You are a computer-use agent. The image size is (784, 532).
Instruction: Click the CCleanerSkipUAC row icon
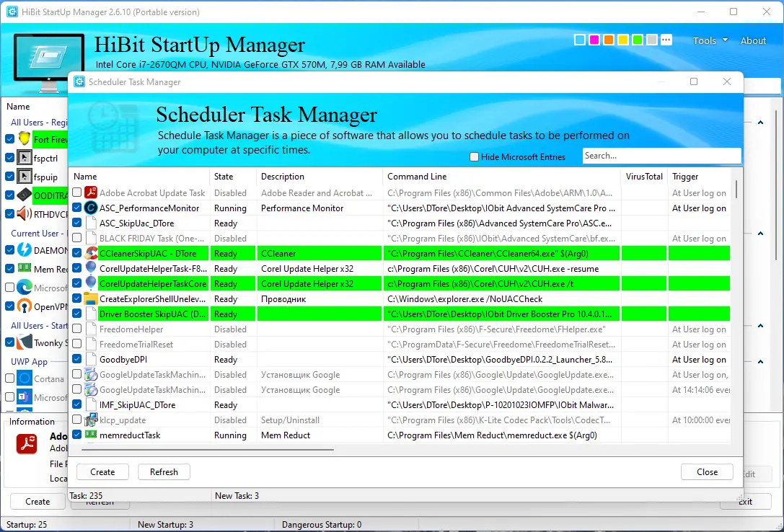coord(90,253)
